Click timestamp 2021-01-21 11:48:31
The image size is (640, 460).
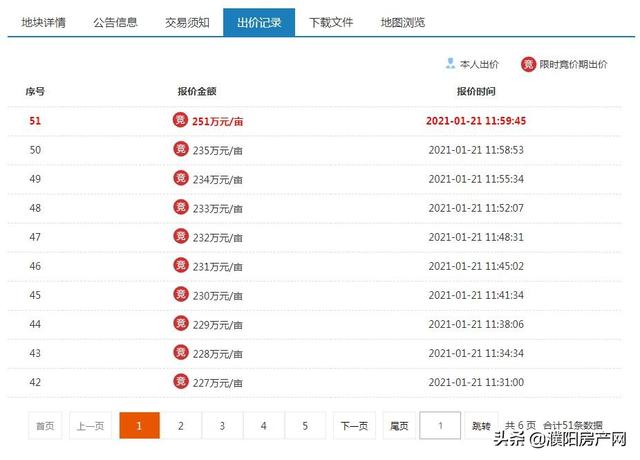tap(476, 237)
